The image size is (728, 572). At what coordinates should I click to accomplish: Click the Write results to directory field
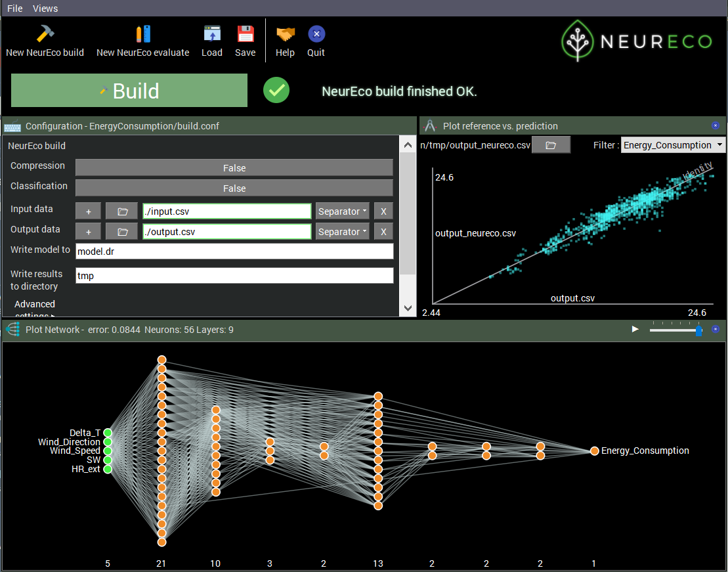[x=234, y=276]
